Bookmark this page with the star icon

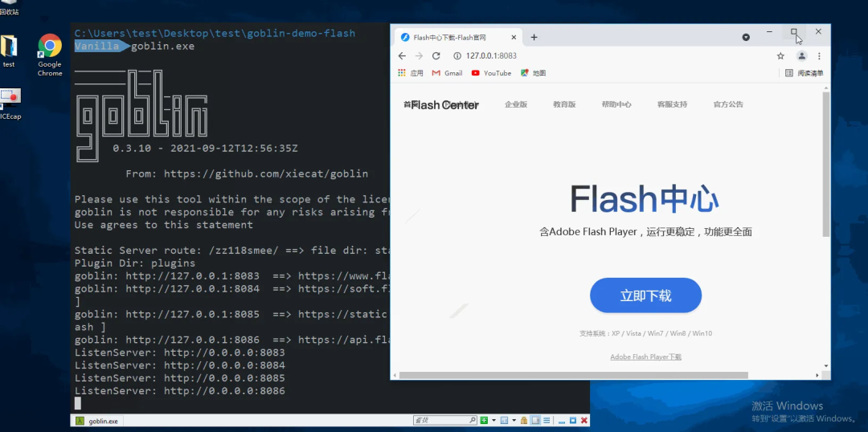pyautogui.click(x=780, y=56)
